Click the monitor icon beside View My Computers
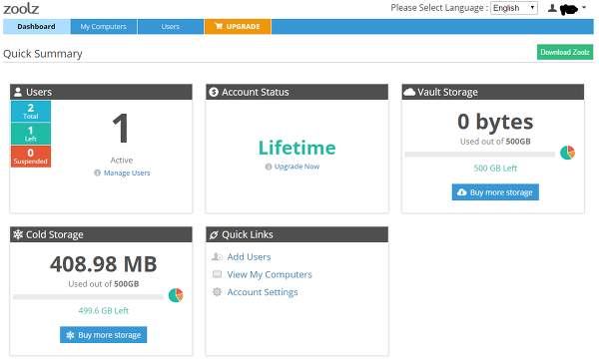The image size is (599, 364). pyautogui.click(x=217, y=274)
